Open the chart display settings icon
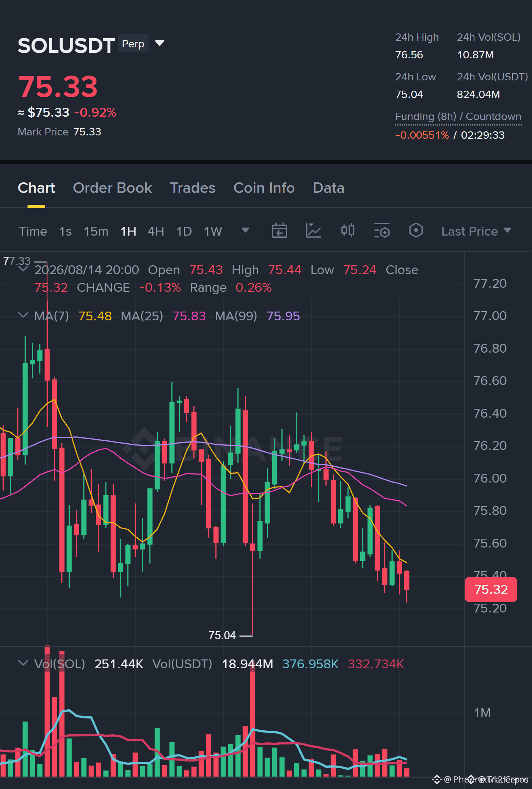The height and width of the screenshot is (789, 532). point(382,231)
